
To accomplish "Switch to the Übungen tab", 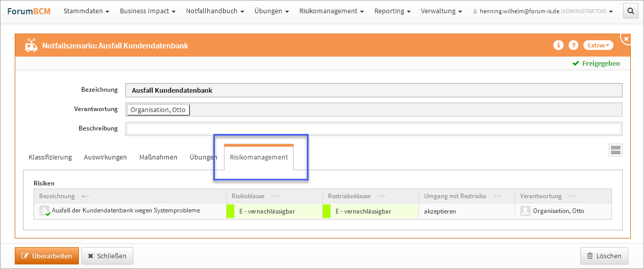I will [203, 157].
